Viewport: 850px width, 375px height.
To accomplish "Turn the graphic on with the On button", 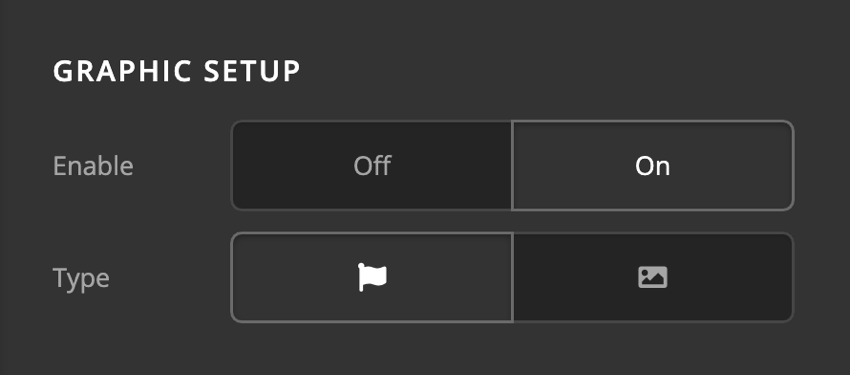I will [x=653, y=165].
